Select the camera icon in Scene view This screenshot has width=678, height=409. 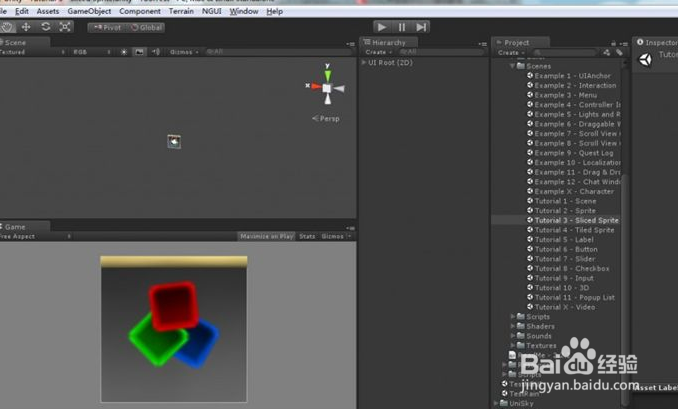(x=174, y=141)
